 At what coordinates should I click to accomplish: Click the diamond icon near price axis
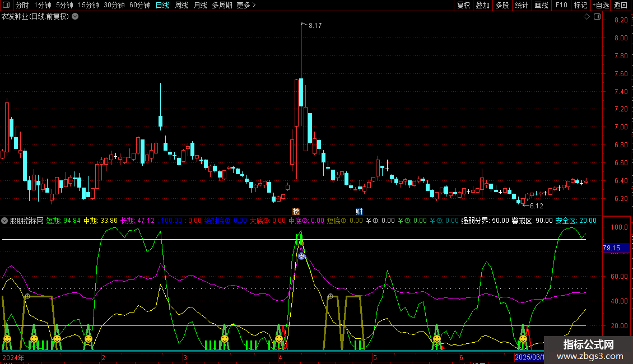click(x=587, y=17)
